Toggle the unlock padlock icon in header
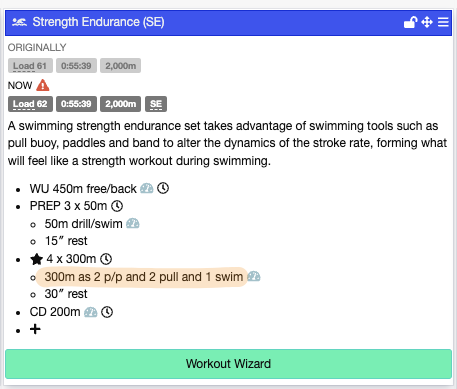 coord(410,22)
